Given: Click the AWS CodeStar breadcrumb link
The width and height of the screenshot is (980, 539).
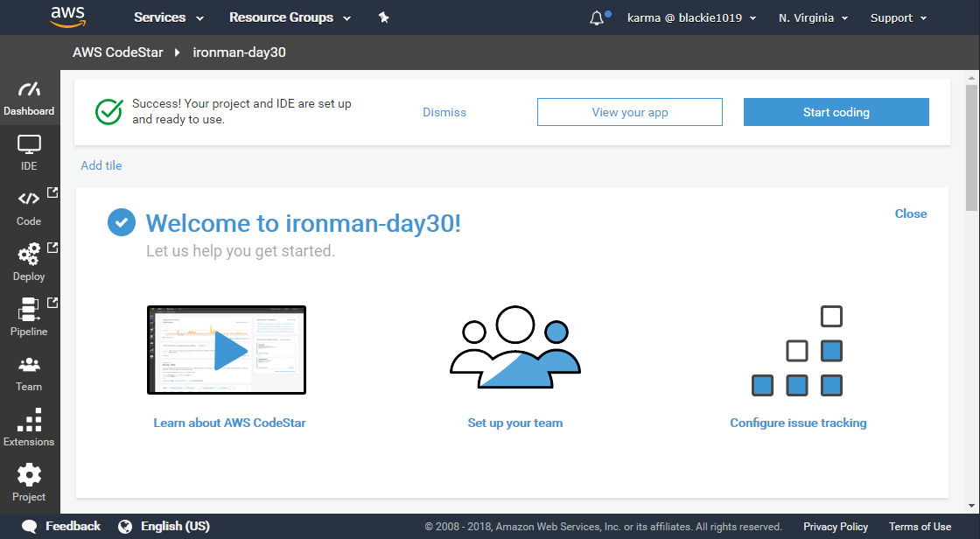Looking at the screenshot, I should (x=118, y=52).
